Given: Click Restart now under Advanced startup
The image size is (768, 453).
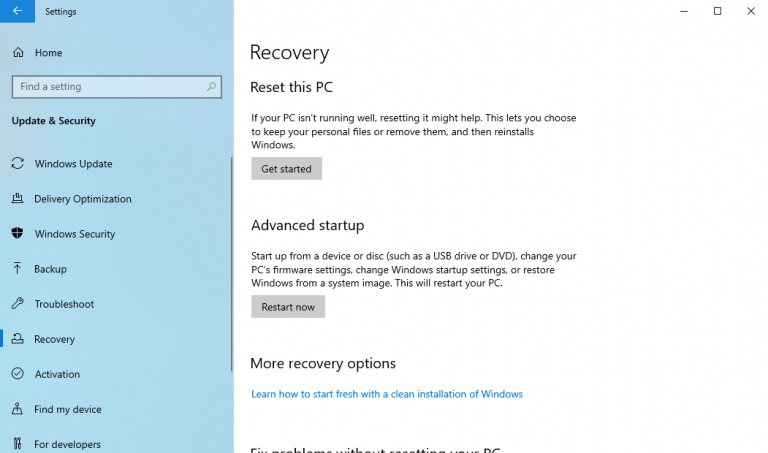Looking at the screenshot, I should (x=288, y=307).
